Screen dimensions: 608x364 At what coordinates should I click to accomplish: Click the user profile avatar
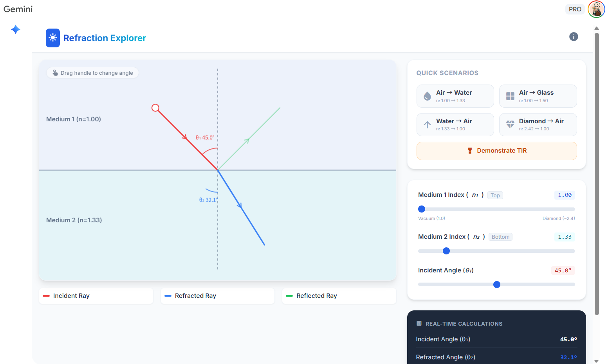tap(596, 9)
